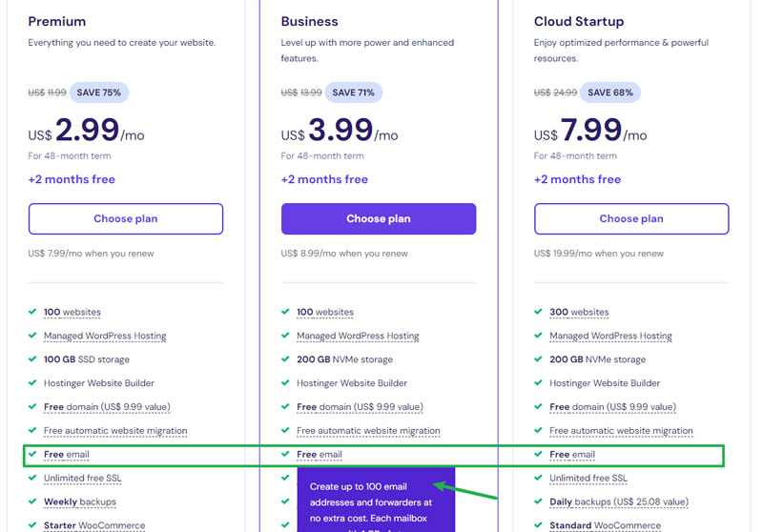The height and width of the screenshot is (532, 763).
Task: Click checkmark icon beside Starter WooCommerce
Action: point(32,525)
